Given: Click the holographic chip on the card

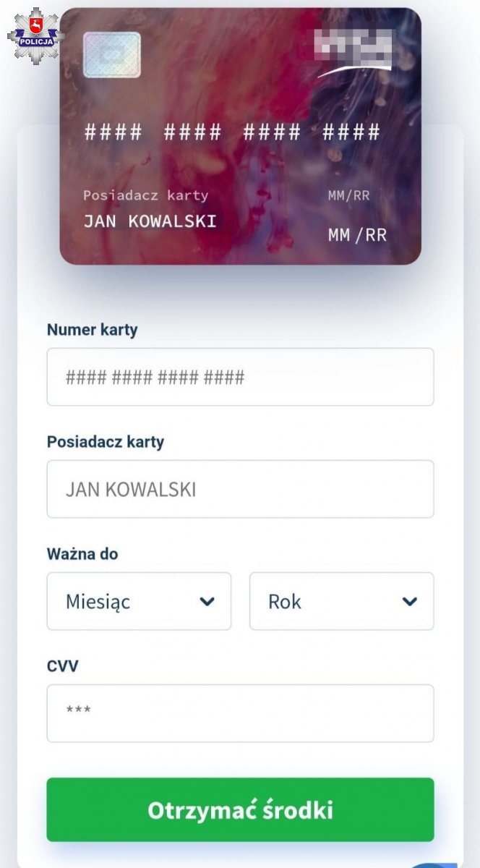Looking at the screenshot, I should point(112,55).
